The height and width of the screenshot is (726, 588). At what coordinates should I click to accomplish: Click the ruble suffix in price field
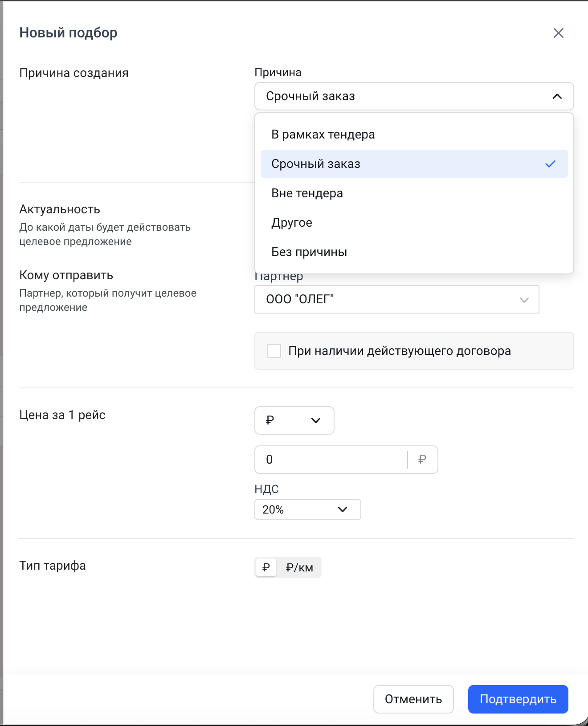tap(422, 459)
